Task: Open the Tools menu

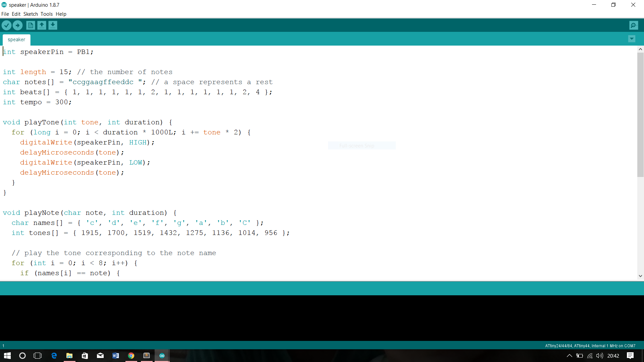Action: click(x=46, y=14)
